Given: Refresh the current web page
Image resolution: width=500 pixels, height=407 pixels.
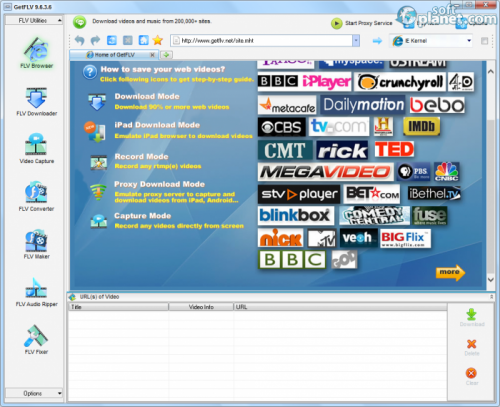Looking at the screenshot, I should pos(112,40).
